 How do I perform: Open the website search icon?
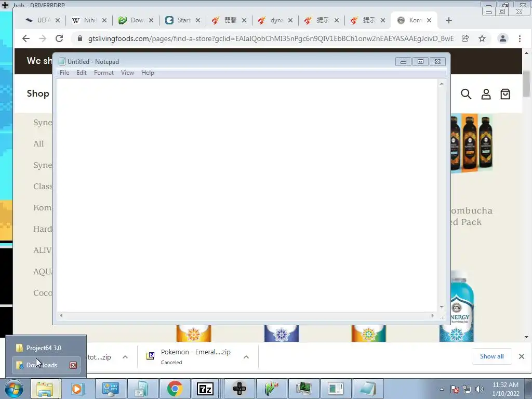466,94
